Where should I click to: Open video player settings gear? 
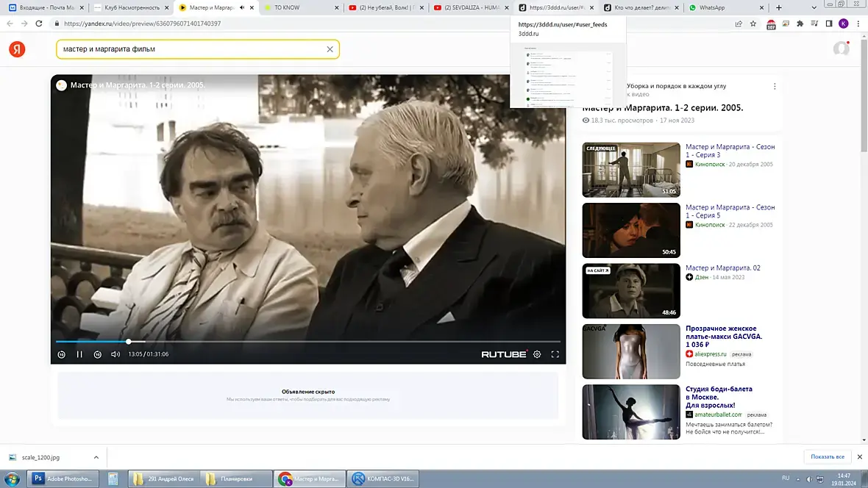pyautogui.click(x=537, y=354)
